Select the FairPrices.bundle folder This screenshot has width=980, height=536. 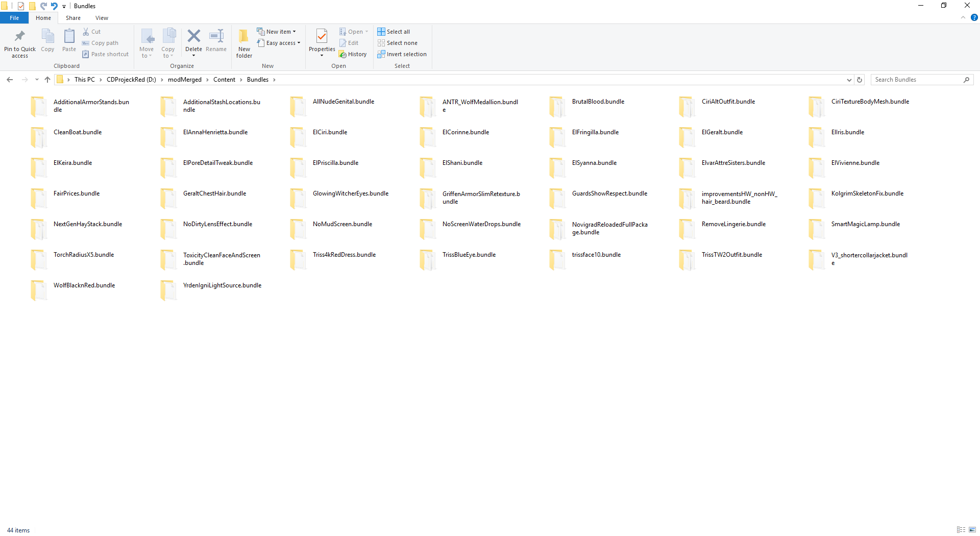[77, 193]
